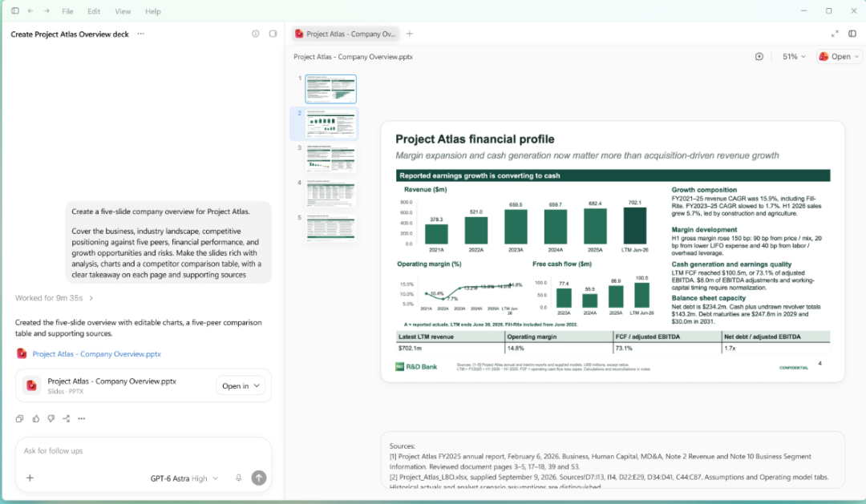Open the GPT-6 Astra High model selector
The height and width of the screenshot is (504, 866).
pos(184,478)
